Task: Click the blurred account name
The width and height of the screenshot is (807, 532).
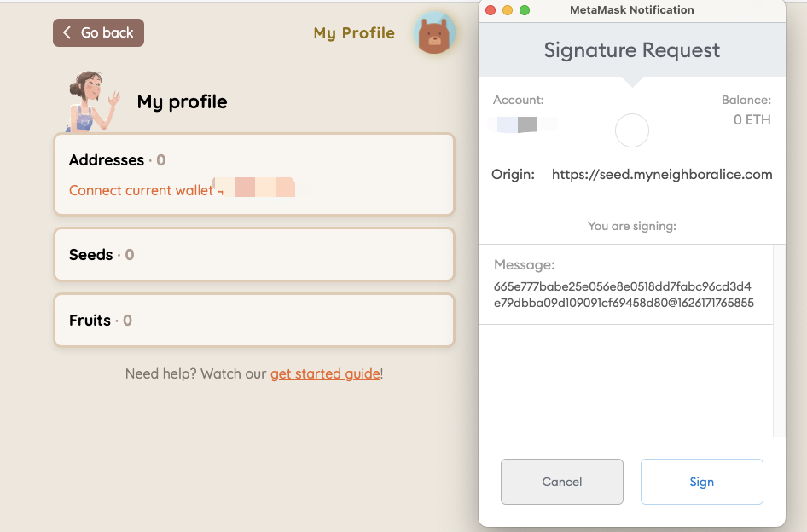Action: click(522, 124)
